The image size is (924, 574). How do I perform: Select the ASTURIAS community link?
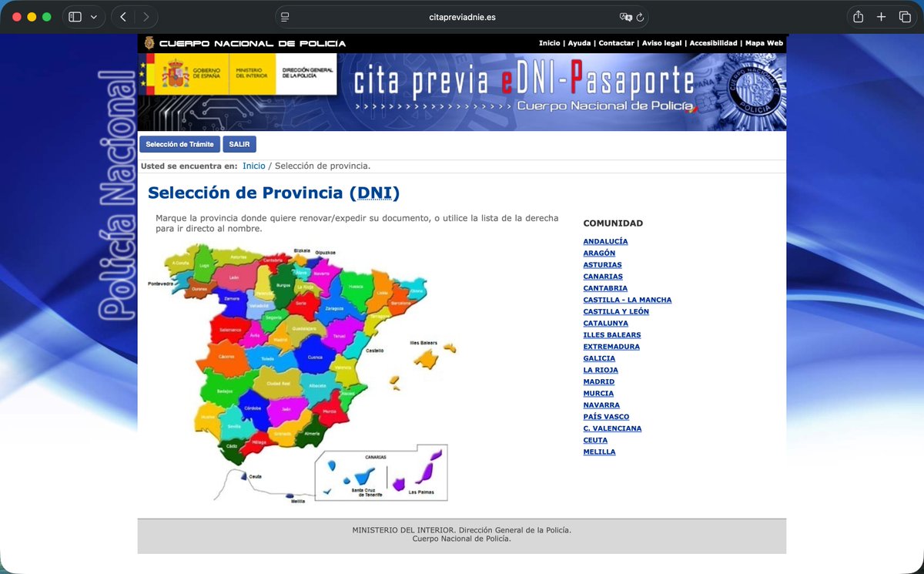click(x=602, y=264)
